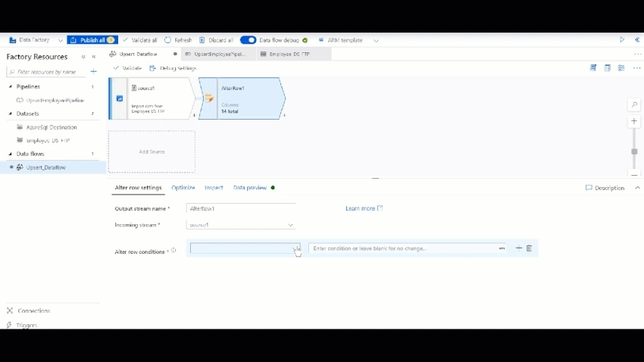Open expression builder via the condition ellipsis

[502, 248]
